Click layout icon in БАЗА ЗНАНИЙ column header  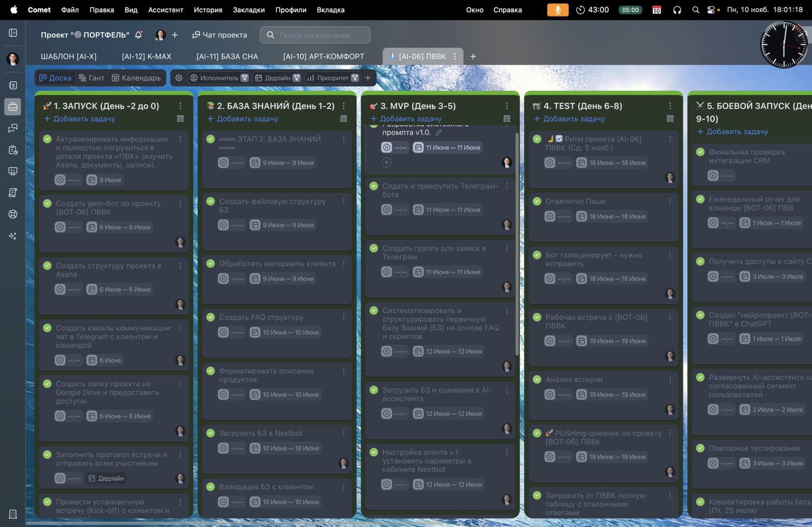[x=344, y=119]
